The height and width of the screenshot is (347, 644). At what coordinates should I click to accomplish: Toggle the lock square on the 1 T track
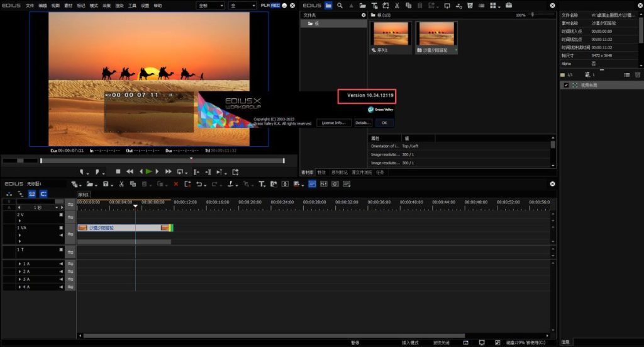click(61, 249)
